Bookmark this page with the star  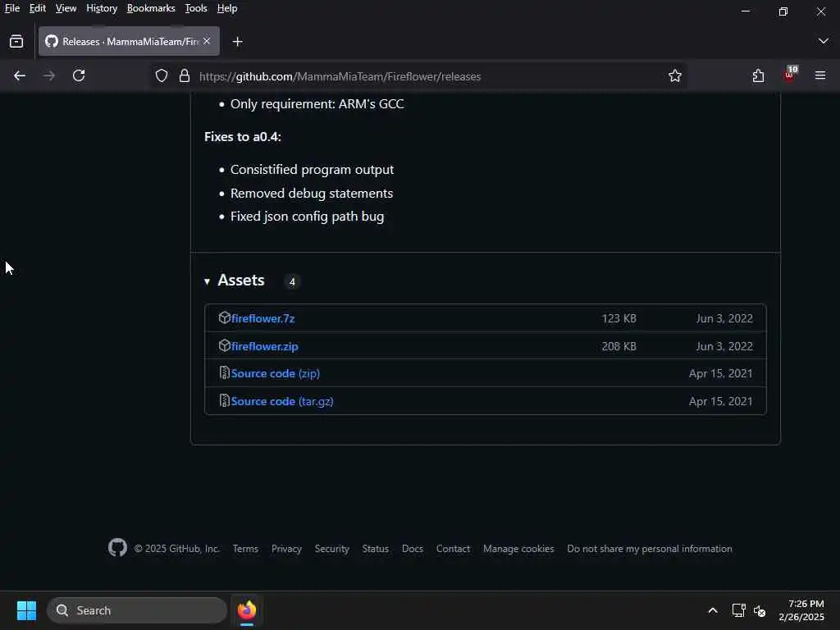click(675, 76)
